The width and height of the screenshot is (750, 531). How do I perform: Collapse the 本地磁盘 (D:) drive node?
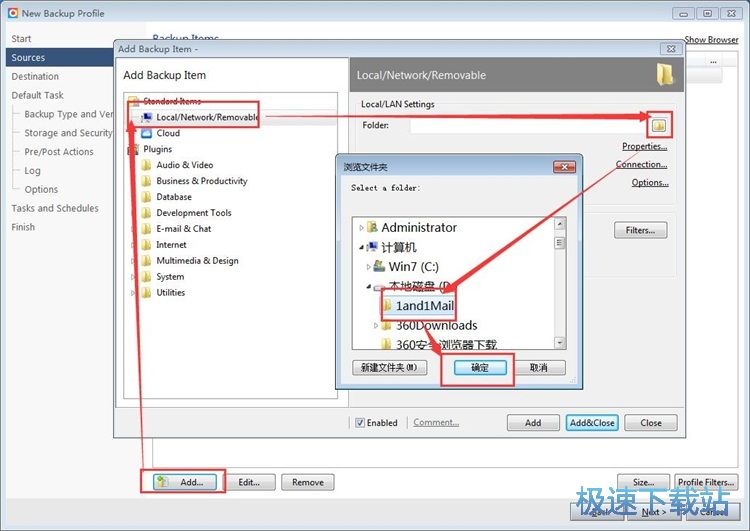coord(368,286)
